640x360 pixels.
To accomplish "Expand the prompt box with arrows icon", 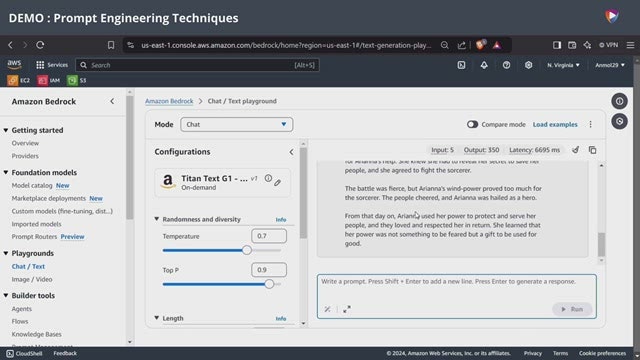I will click(347, 309).
